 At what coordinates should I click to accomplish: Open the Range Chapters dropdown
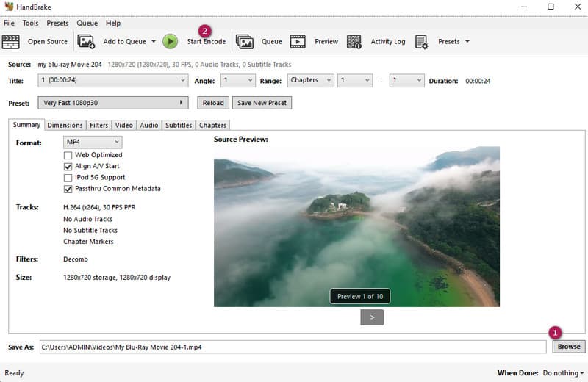309,81
